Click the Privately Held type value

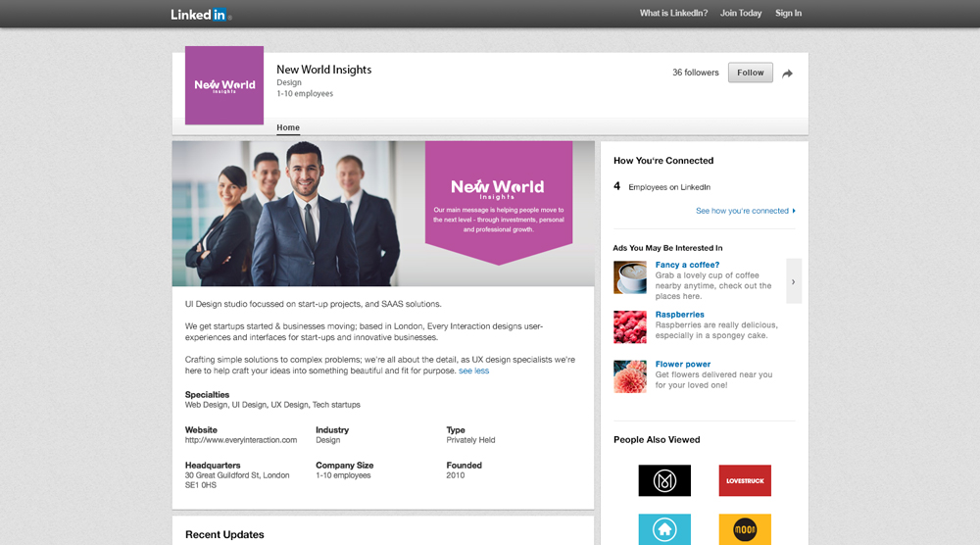coord(470,440)
